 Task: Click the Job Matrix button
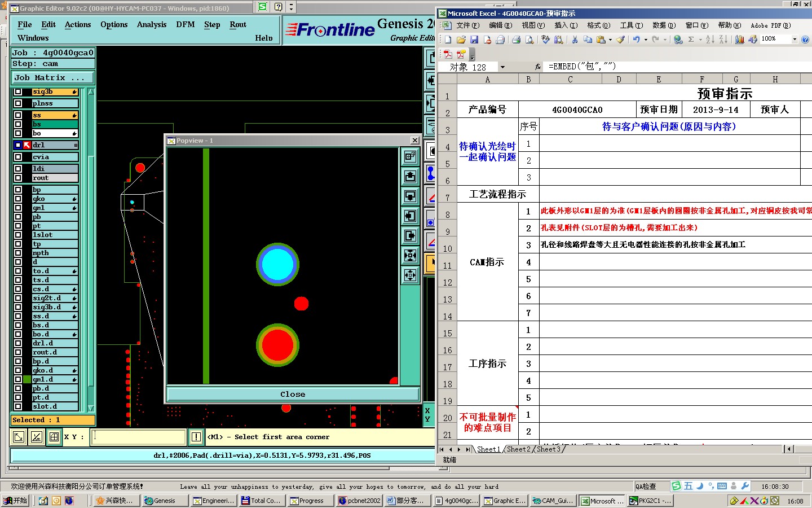tap(53, 77)
